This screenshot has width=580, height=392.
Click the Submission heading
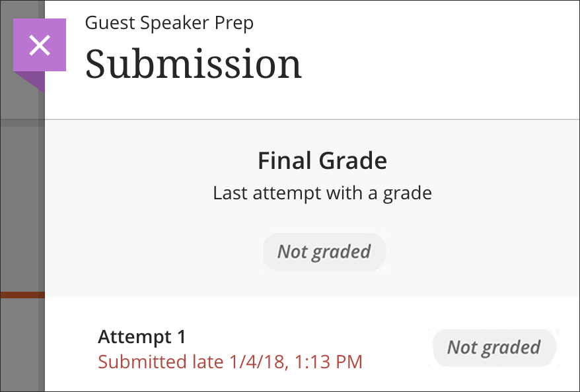[x=193, y=64]
